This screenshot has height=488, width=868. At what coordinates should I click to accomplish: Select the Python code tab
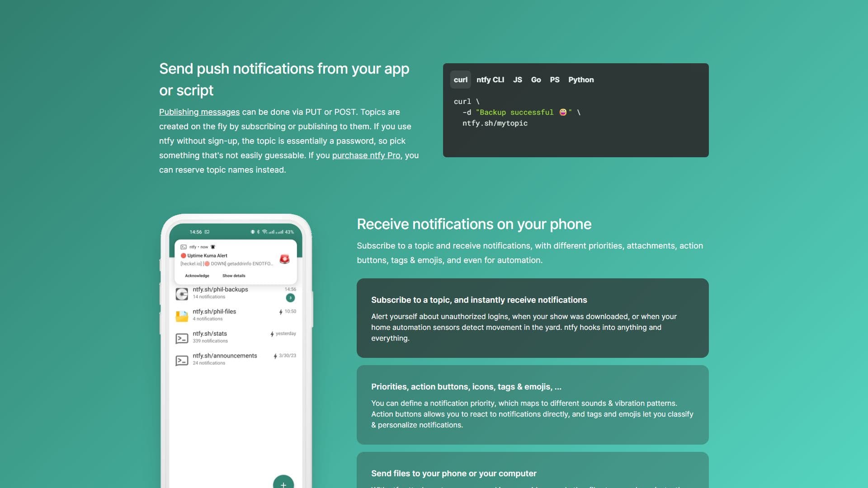click(x=581, y=80)
